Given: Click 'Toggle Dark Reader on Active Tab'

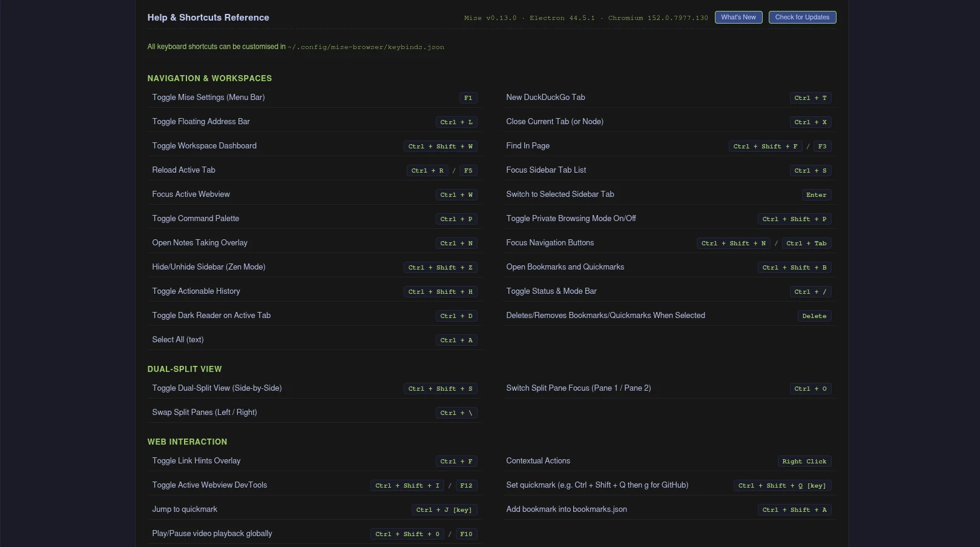Looking at the screenshot, I should [211, 316].
